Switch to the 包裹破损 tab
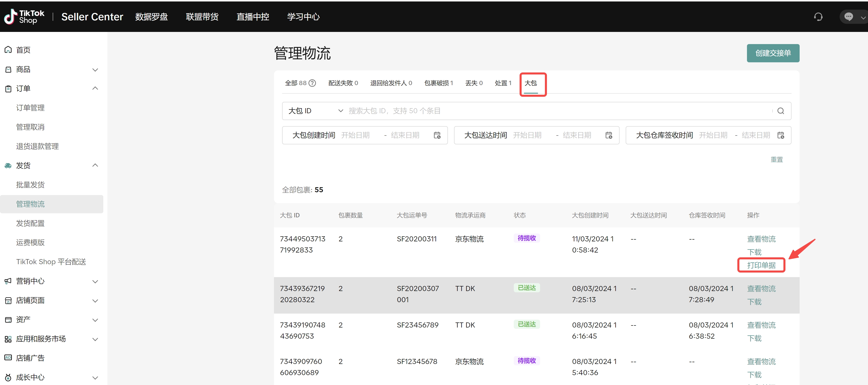The height and width of the screenshot is (385, 868). tap(438, 83)
